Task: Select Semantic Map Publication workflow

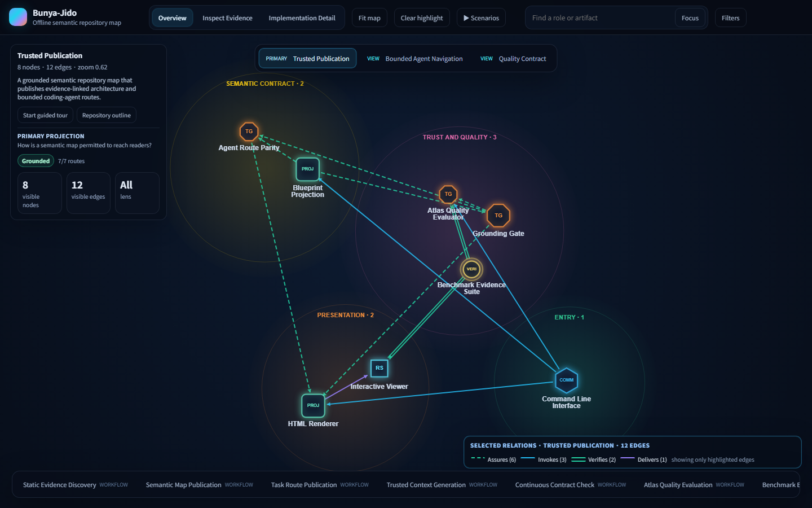Action: point(200,485)
